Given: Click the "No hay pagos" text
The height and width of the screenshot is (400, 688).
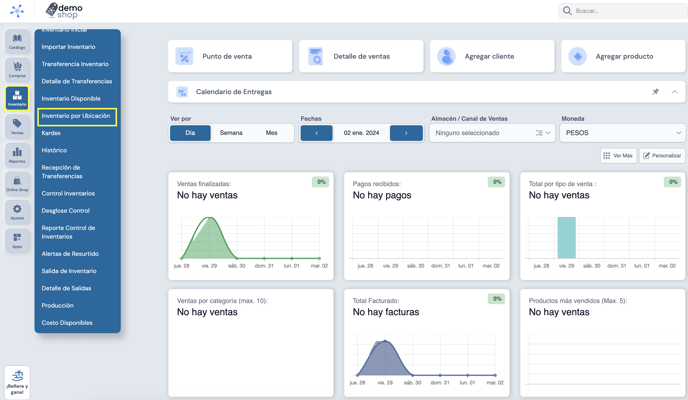Looking at the screenshot, I should pos(382,196).
